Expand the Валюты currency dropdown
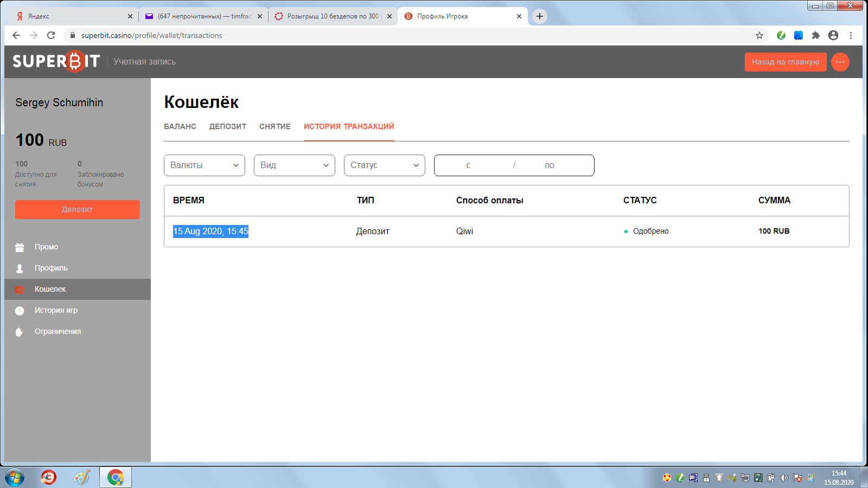The width and height of the screenshot is (868, 488). (205, 165)
